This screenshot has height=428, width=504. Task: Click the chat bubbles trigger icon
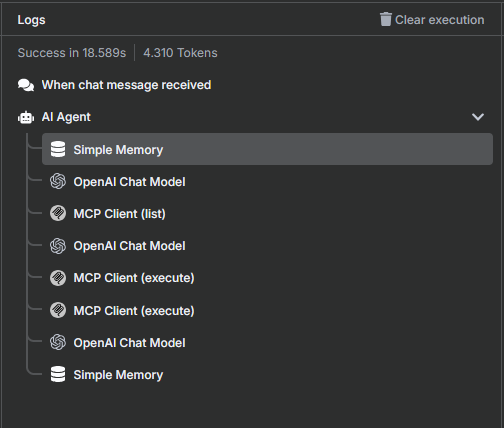(26, 85)
